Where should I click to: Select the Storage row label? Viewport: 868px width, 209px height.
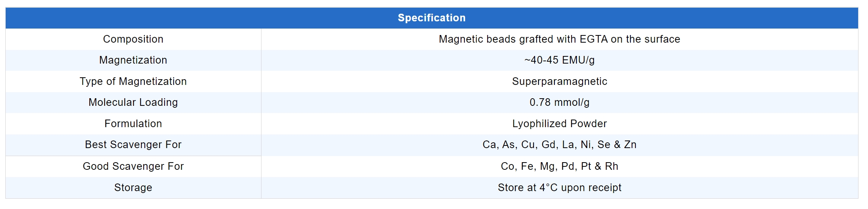coord(133,188)
